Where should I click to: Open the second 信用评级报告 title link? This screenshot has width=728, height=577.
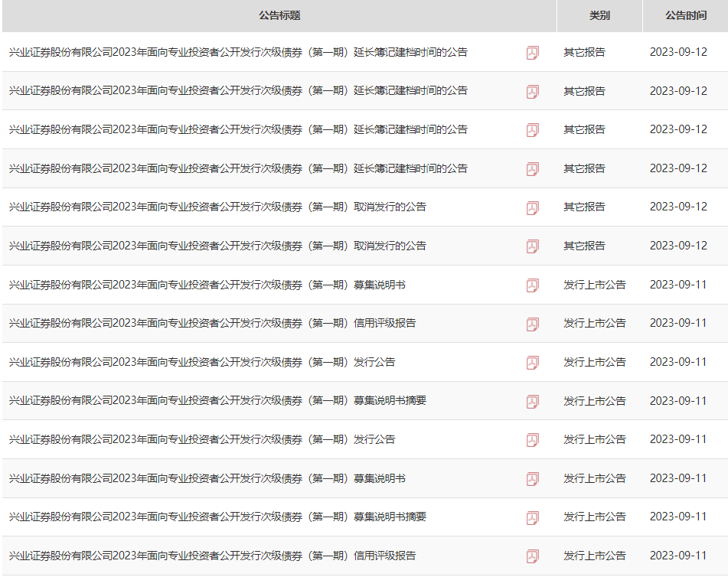(212, 556)
